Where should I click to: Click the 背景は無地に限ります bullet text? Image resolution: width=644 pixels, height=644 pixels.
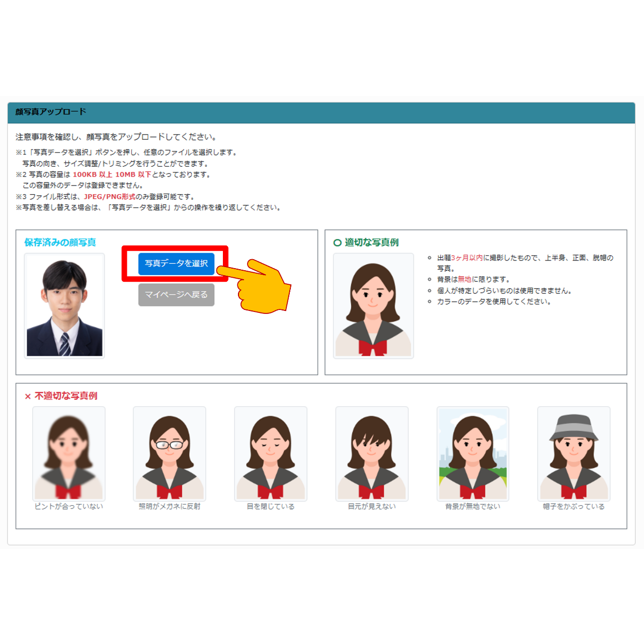pos(473,279)
